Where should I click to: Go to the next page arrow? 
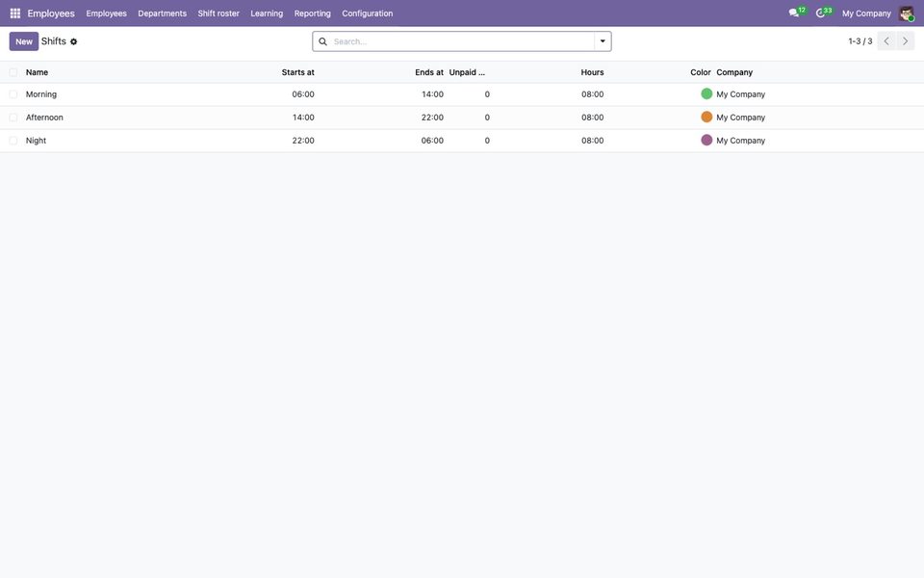click(905, 41)
